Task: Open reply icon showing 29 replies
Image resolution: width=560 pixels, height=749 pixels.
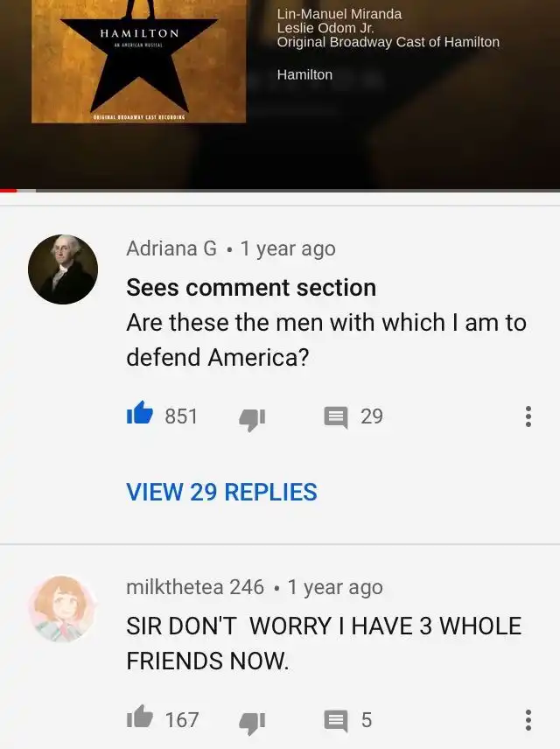Action: [336, 417]
